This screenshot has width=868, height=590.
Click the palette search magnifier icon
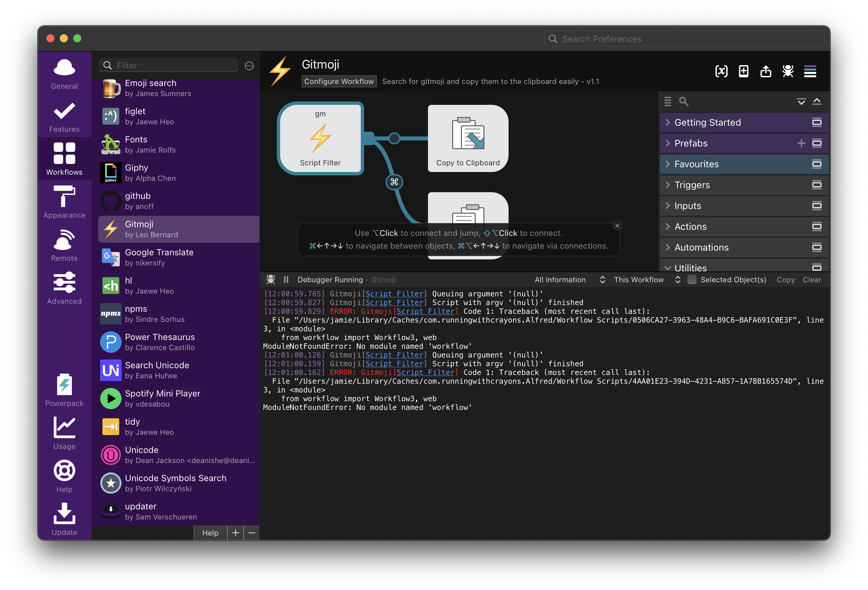pos(683,101)
